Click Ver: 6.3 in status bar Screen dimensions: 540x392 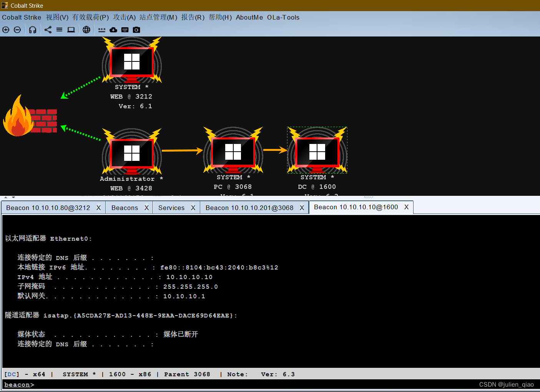point(278,374)
